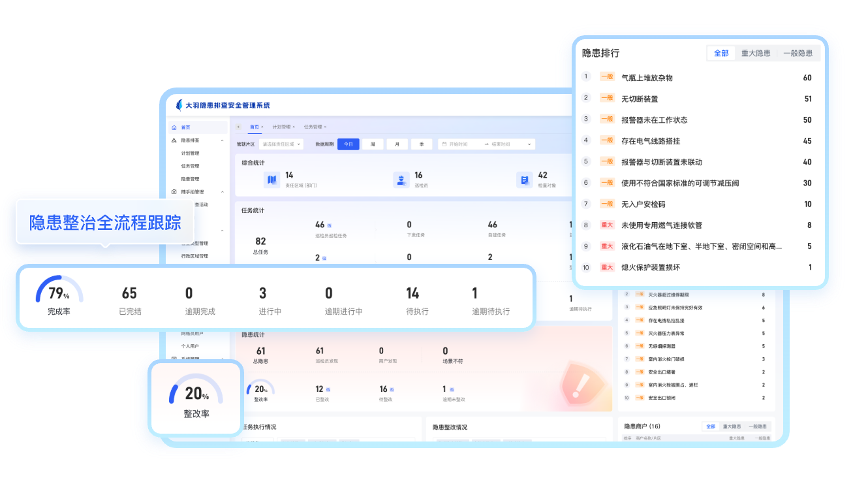Click the detail icon beside 1 逾期未整改

pyautogui.click(x=452, y=389)
